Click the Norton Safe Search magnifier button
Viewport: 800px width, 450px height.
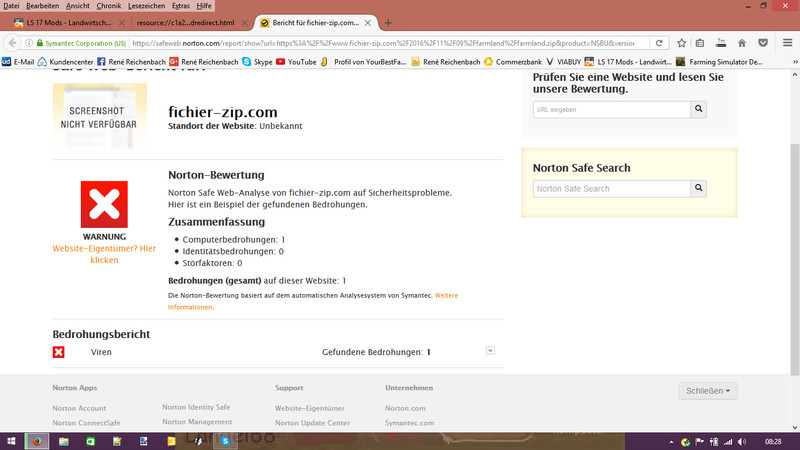tap(698, 188)
